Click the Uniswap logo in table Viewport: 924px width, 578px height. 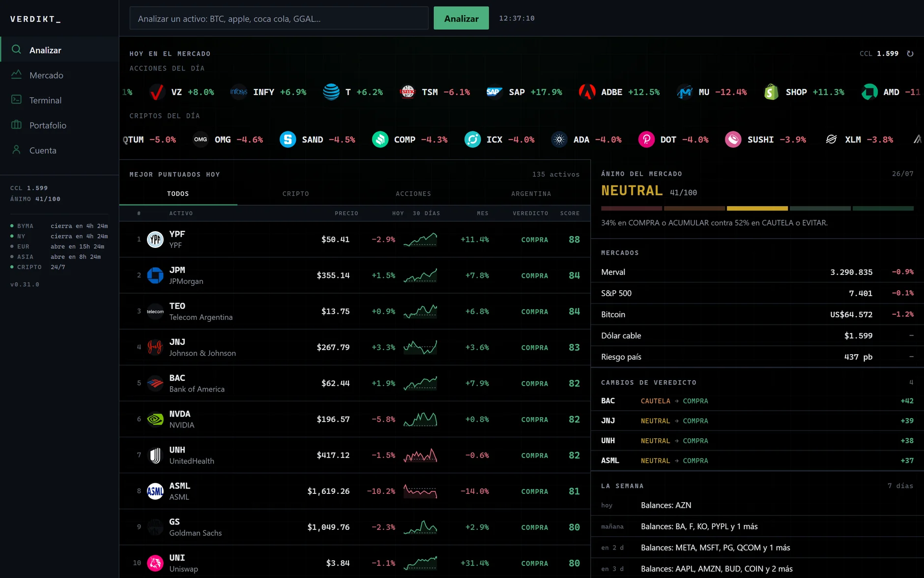coord(155,563)
